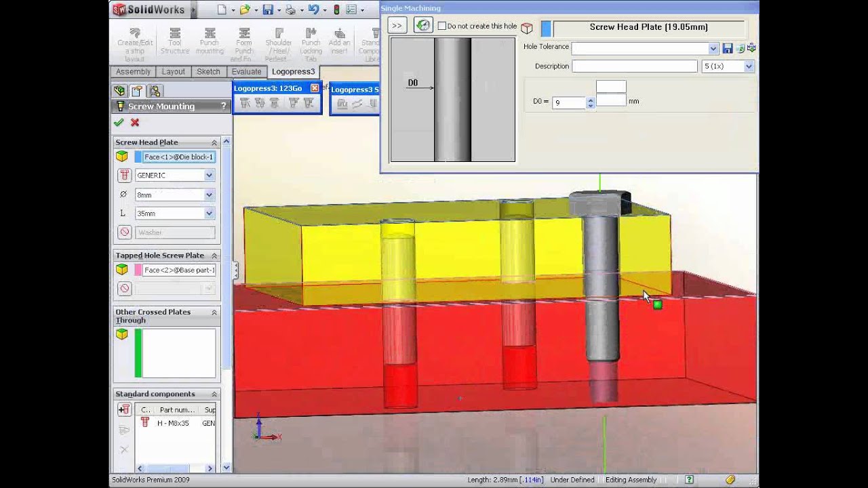
Task: Click the Undo arrow icon
Action: [313, 9]
